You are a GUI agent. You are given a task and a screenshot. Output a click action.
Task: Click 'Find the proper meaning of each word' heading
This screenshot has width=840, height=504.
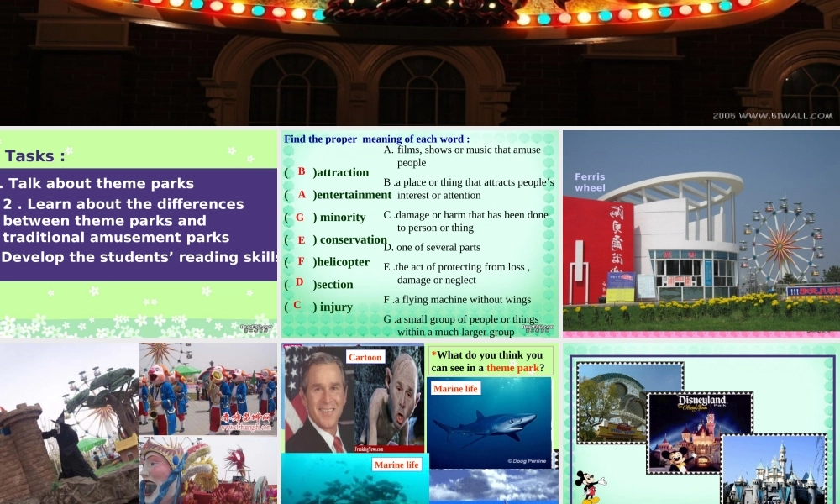point(376,139)
